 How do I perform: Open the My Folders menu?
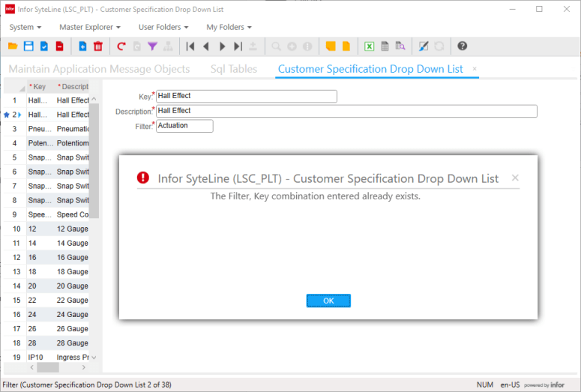pyautogui.click(x=229, y=27)
